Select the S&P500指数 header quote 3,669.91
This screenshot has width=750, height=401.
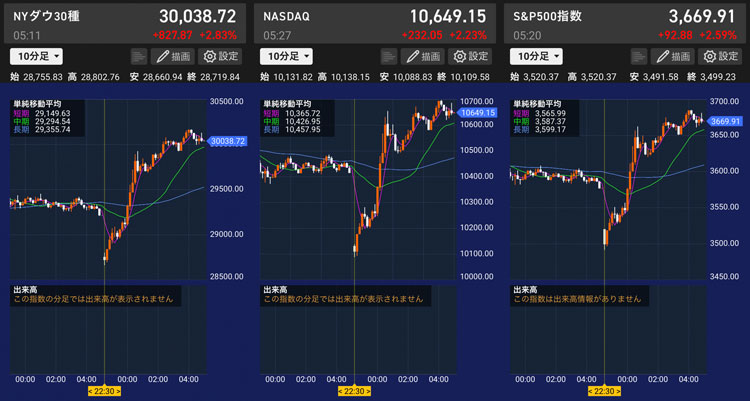click(x=702, y=17)
